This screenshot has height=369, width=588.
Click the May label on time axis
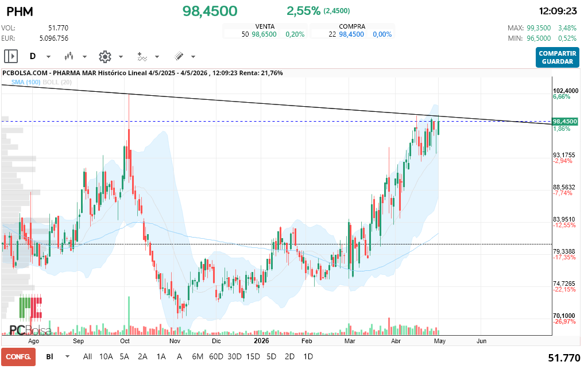point(439,341)
